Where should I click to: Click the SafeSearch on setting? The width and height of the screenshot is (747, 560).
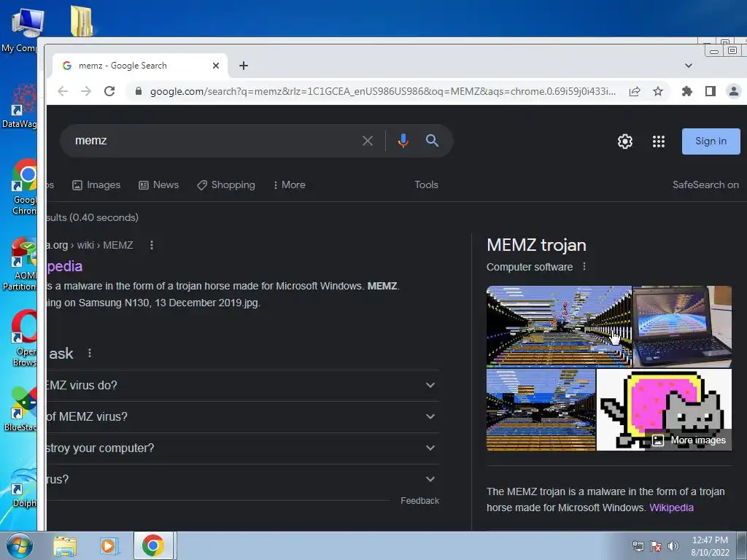[x=705, y=184]
